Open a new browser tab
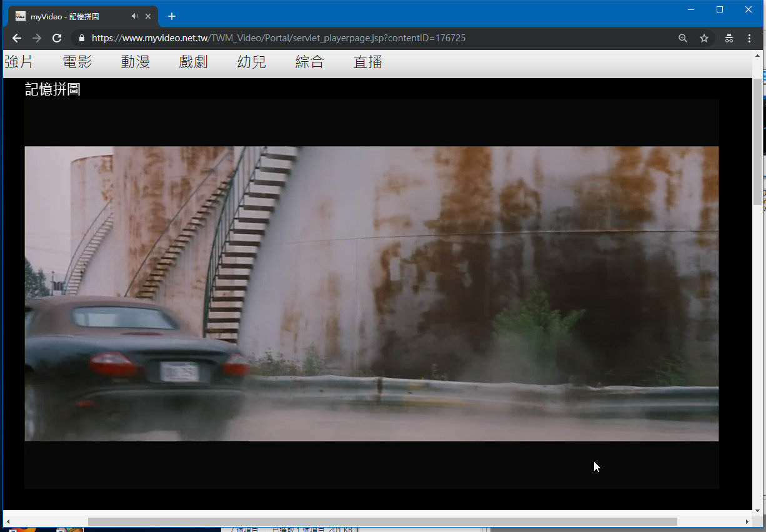The image size is (766, 532). coord(172,16)
